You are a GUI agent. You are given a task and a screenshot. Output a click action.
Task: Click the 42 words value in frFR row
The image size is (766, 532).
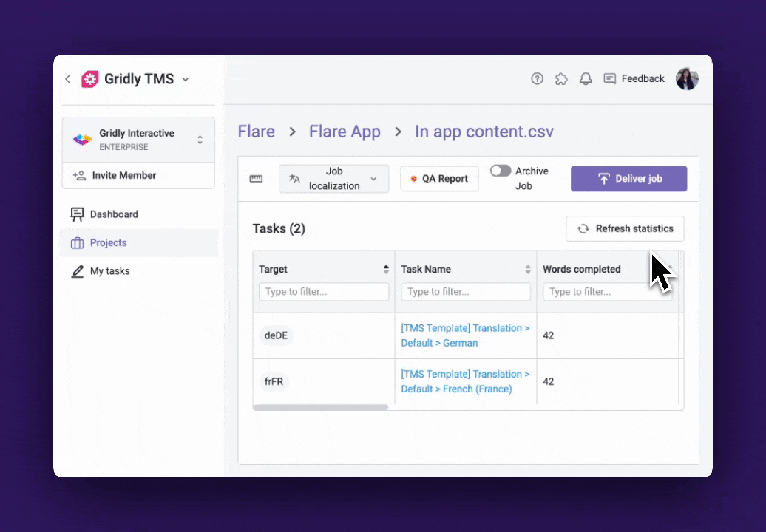click(x=548, y=382)
